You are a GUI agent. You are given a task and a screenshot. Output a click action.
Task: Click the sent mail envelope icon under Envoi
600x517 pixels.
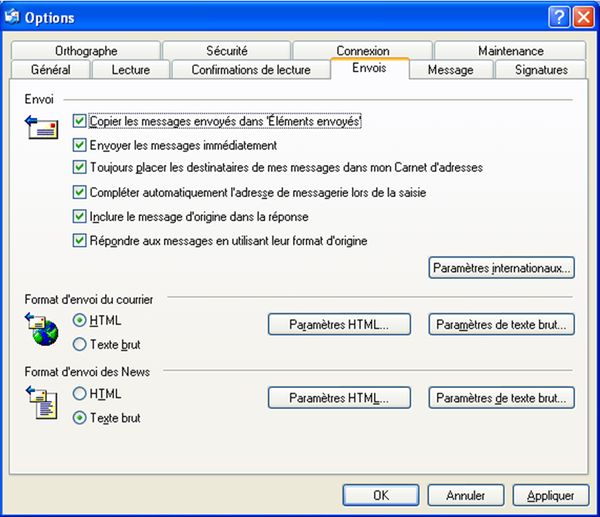coord(42,127)
